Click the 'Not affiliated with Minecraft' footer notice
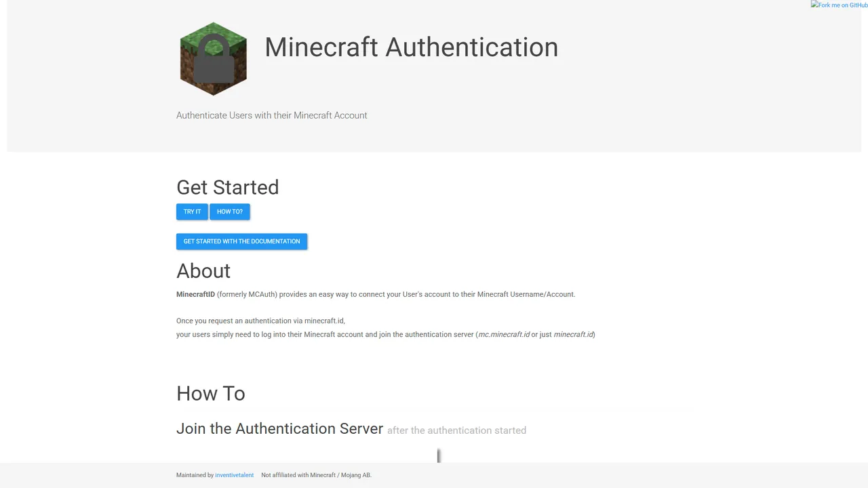This screenshot has width=868, height=488. tap(316, 475)
